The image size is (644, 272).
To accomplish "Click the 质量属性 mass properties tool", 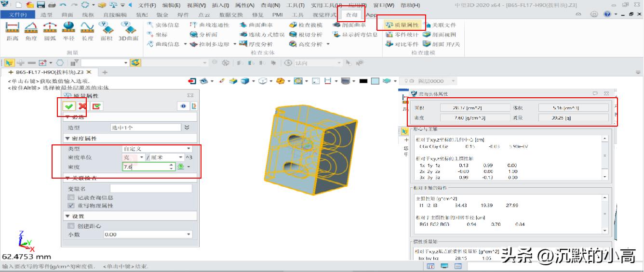I will point(403,25).
